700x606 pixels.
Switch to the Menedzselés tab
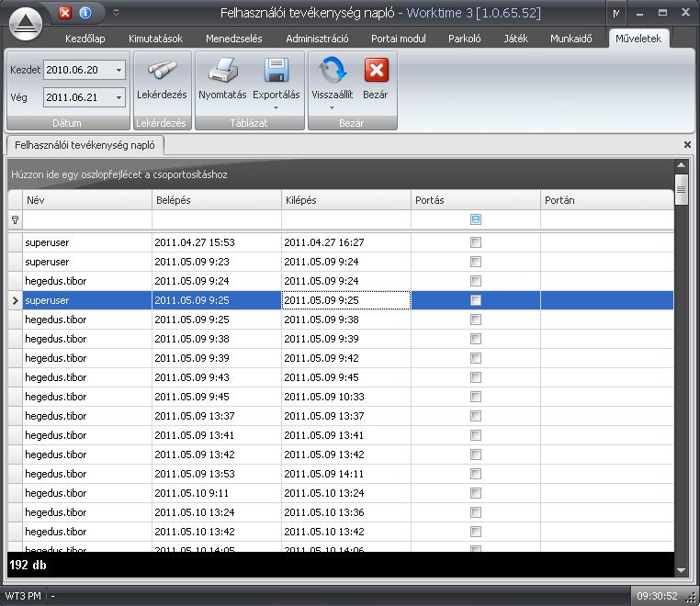[234, 39]
